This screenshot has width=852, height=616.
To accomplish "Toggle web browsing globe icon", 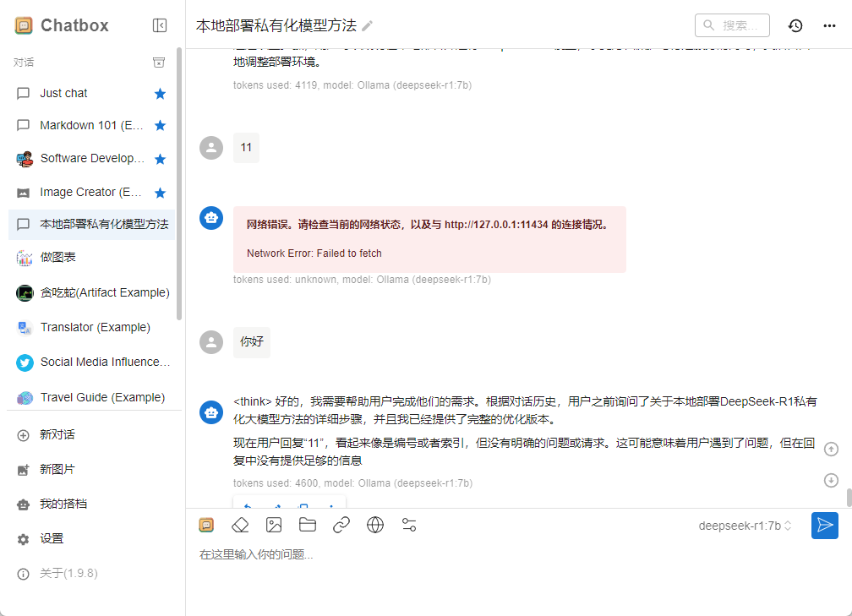I will point(375,525).
